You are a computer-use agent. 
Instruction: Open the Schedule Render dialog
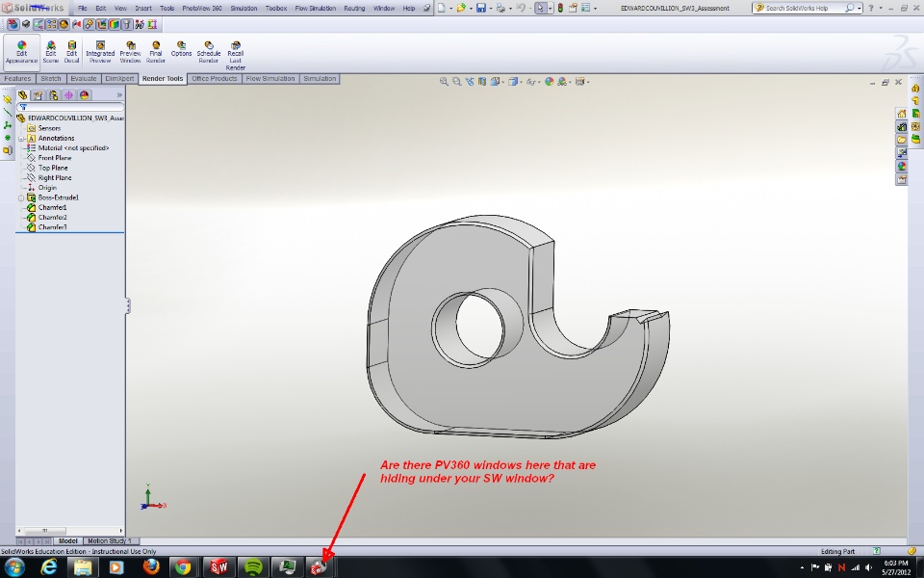(209, 52)
